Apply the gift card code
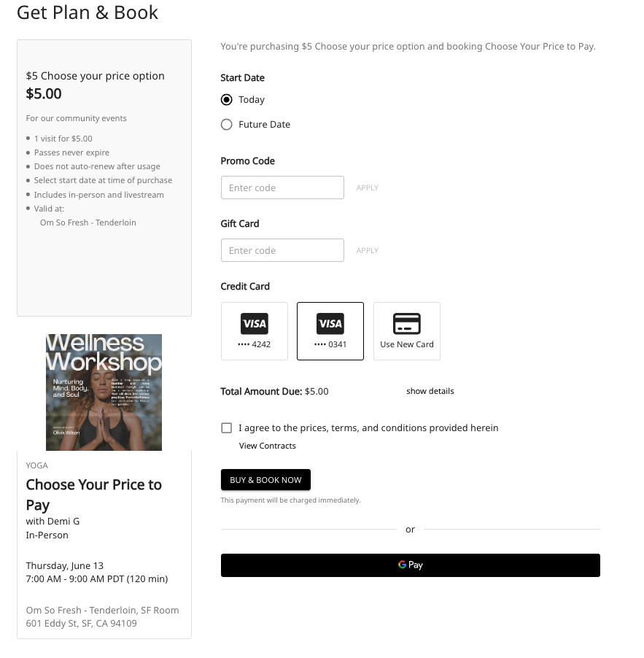This screenshot has height=658, width=644. (x=367, y=250)
